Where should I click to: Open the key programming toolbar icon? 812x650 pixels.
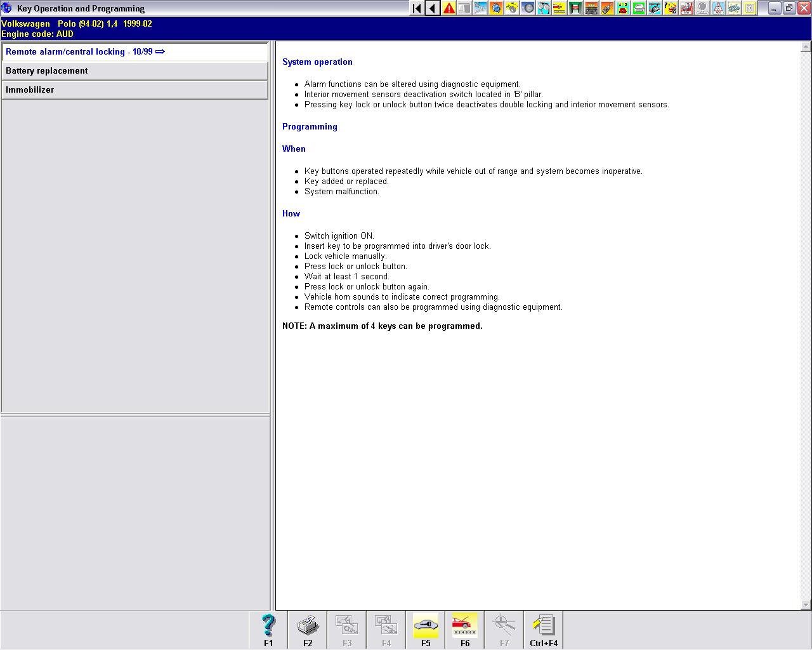click(x=607, y=8)
